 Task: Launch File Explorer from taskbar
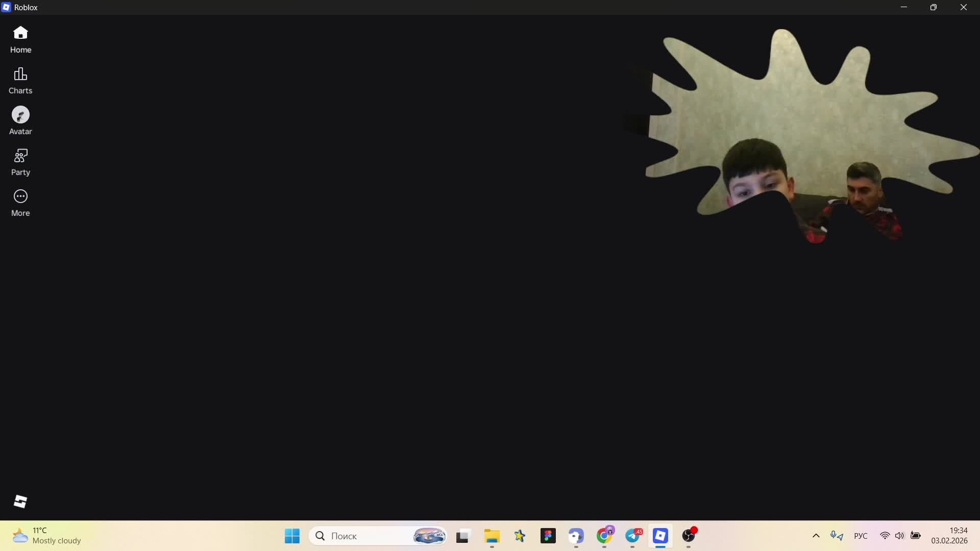(492, 536)
